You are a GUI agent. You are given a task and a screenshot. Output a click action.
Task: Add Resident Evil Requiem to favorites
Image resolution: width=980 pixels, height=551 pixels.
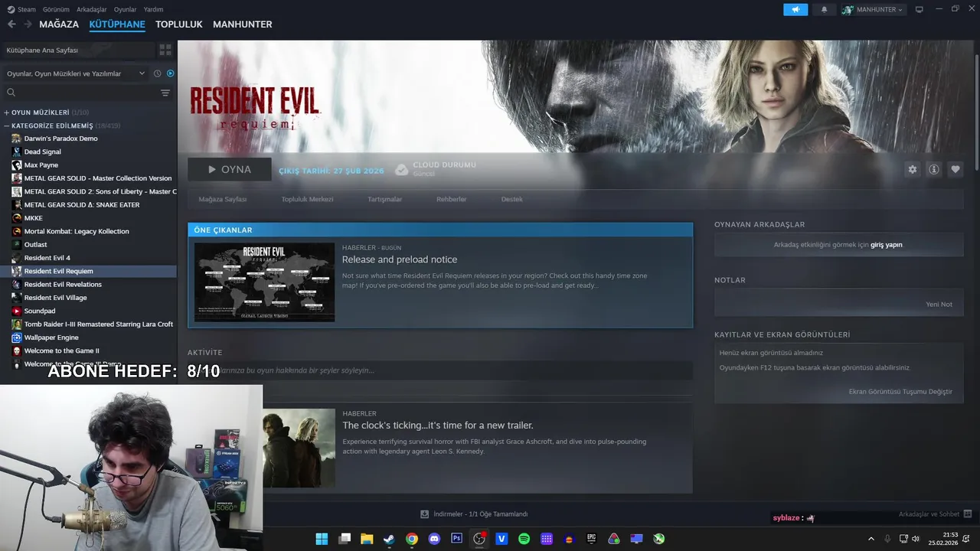pos(955,170)
